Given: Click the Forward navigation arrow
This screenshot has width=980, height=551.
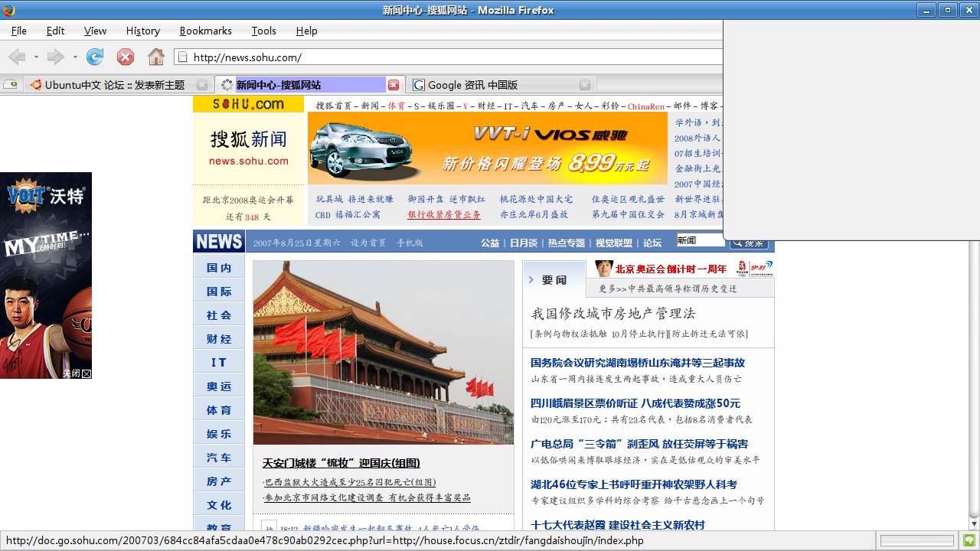Looking at the screenshot, I should pyautogui.click(x=54, y=57).
